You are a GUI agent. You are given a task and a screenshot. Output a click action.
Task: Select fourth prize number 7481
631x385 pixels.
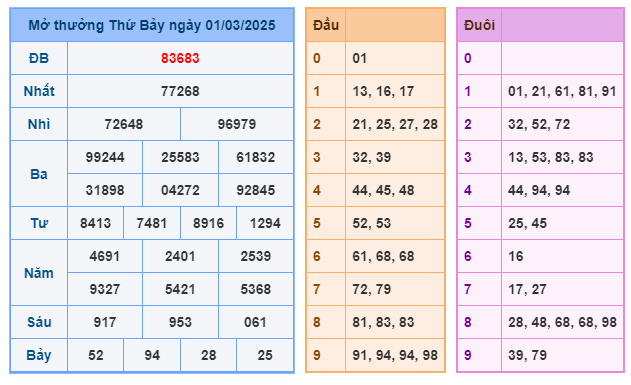tap(152, 223)
